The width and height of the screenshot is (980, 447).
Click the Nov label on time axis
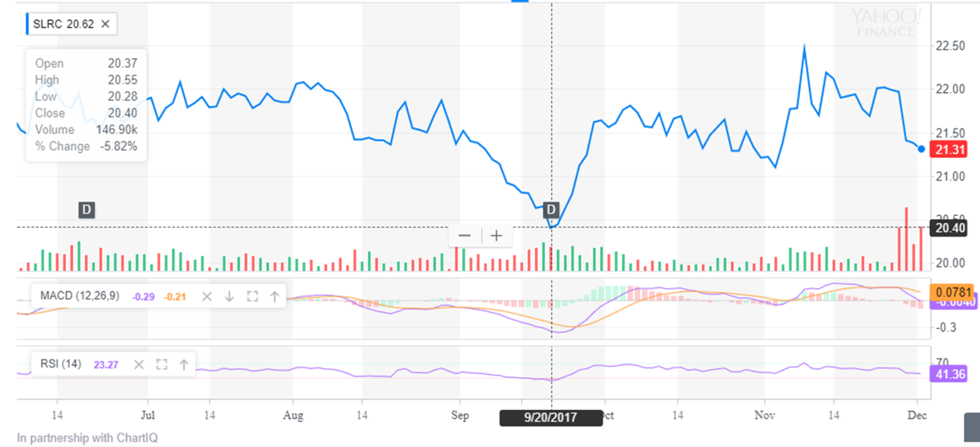click(765, 416)
